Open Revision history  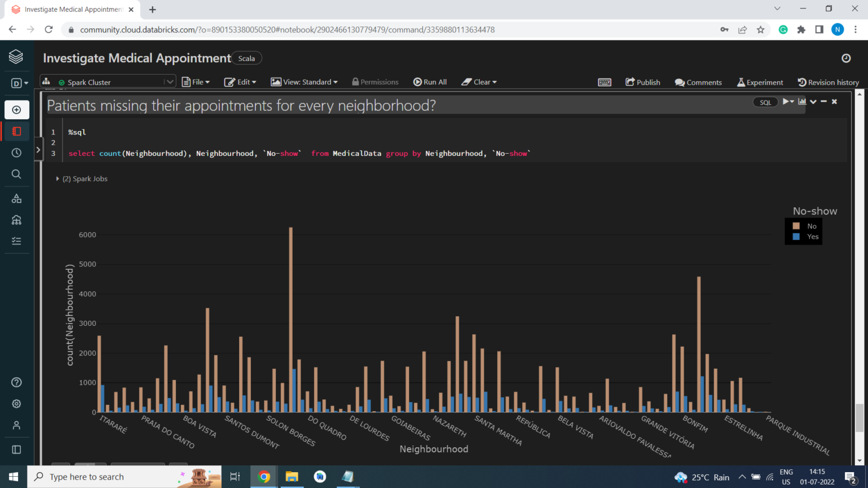pyautogui.click(x=828, y=82)
